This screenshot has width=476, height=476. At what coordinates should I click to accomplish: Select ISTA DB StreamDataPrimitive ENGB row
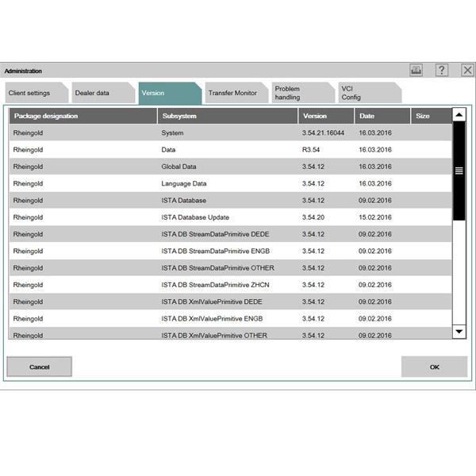(x=230, y=251)
